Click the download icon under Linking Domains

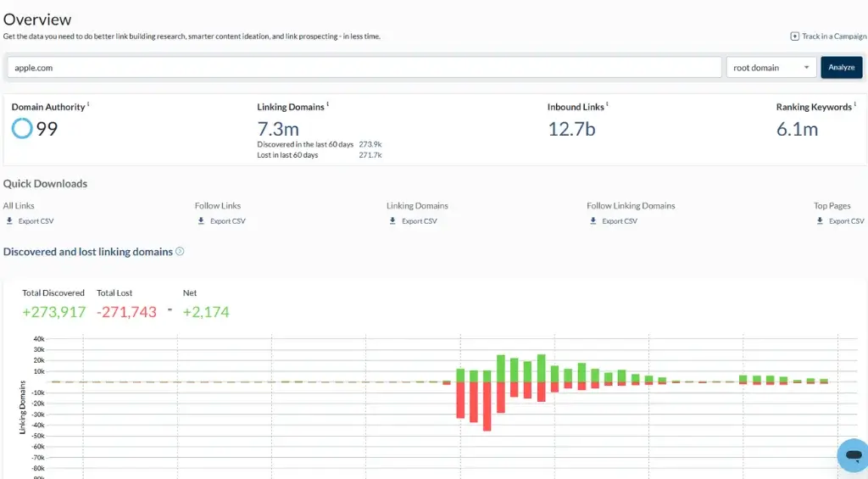(392, 221)
